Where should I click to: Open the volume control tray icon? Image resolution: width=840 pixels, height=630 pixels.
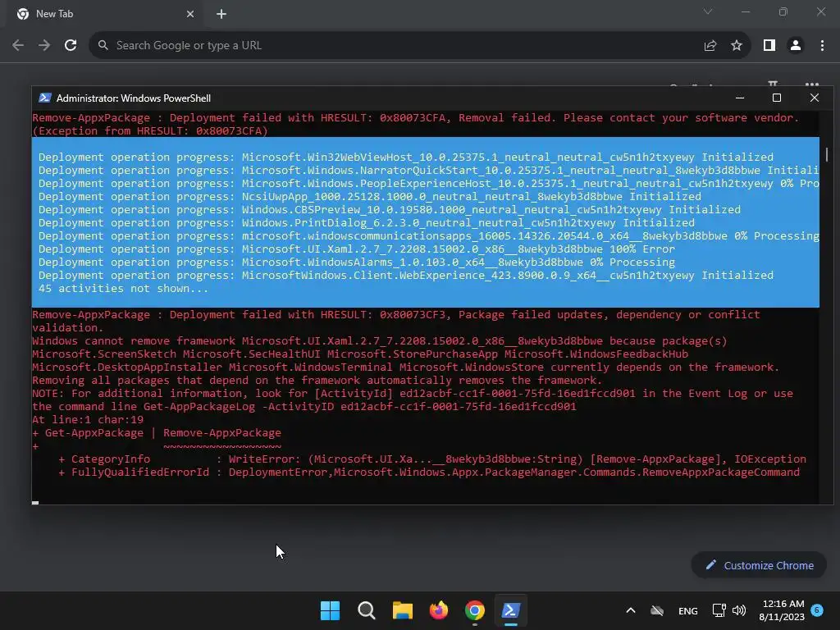click(x=739, y=610)
